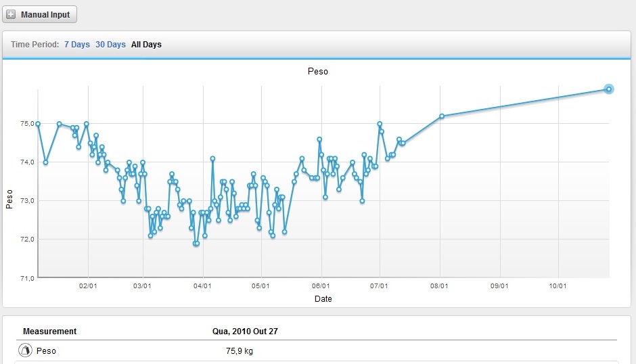Click the Date x-axis label
636x364 pixels.
tap(323, 298)
